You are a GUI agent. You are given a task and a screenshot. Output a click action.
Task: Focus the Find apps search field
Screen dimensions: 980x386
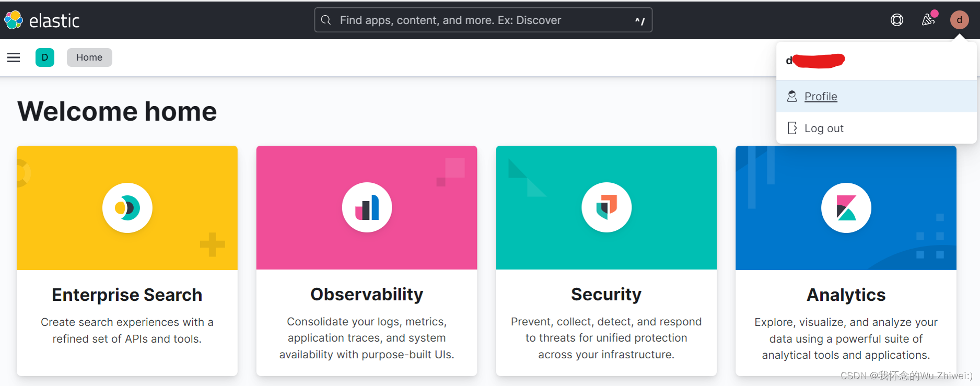[483, 20]
